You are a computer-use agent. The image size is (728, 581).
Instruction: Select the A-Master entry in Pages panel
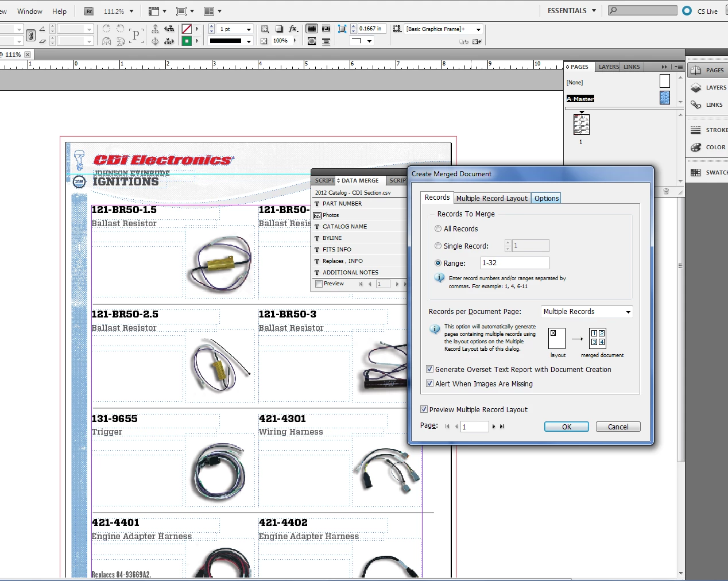[x=580, y=99]
